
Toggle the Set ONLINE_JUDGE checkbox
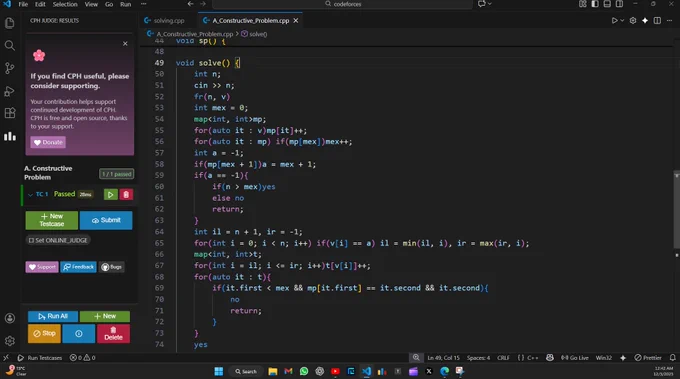pos(31,240)
